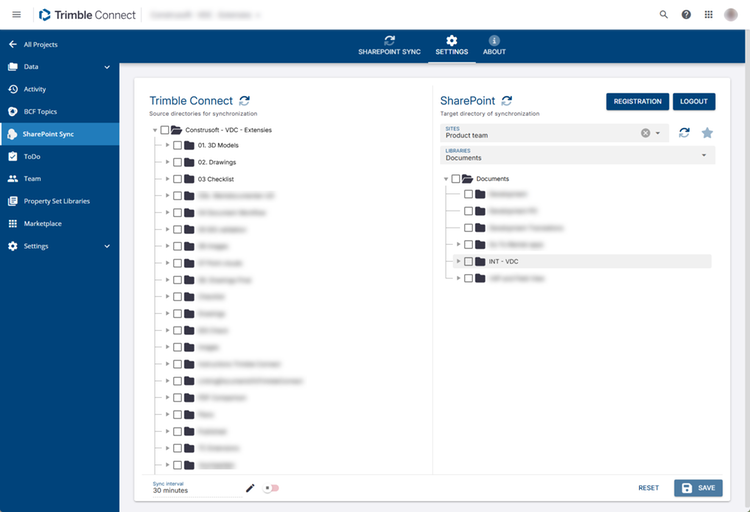Select the 02. Drawings tree row label
The width and height of the screenshot is (750, 512).
coord(217,162)
